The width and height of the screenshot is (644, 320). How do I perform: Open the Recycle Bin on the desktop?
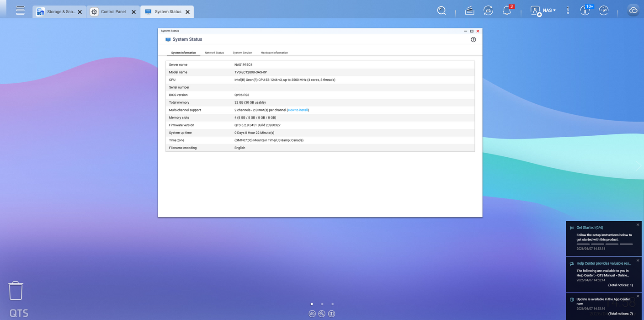click(x=16, y=291)
